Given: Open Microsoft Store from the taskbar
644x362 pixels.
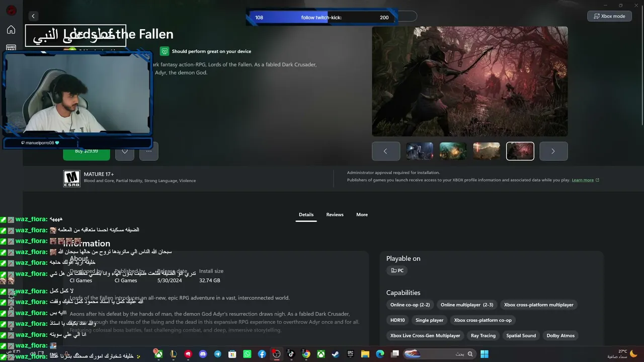Looking at the screenshot, I should 232,354.
